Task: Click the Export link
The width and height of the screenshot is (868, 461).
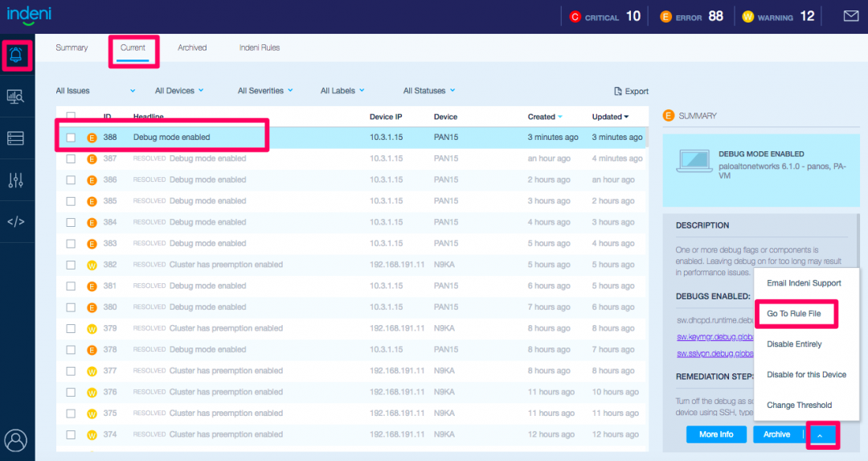Action: click(x=631, y=92)
